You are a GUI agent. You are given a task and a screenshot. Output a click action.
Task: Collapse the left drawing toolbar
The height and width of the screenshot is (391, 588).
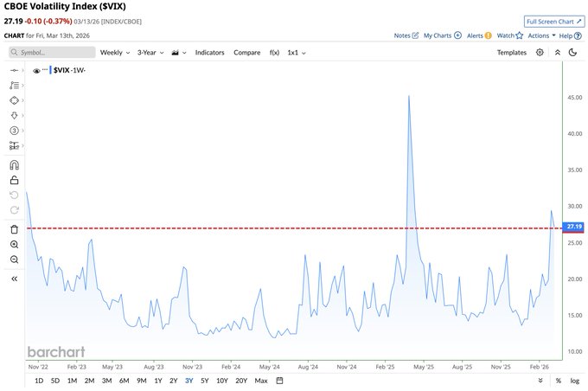pos(14,279)
